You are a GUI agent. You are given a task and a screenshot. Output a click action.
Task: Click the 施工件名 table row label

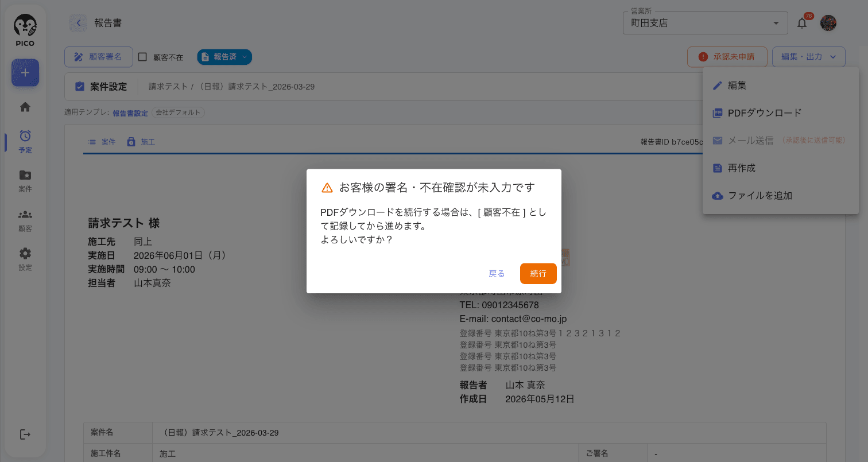click(106, 453)
